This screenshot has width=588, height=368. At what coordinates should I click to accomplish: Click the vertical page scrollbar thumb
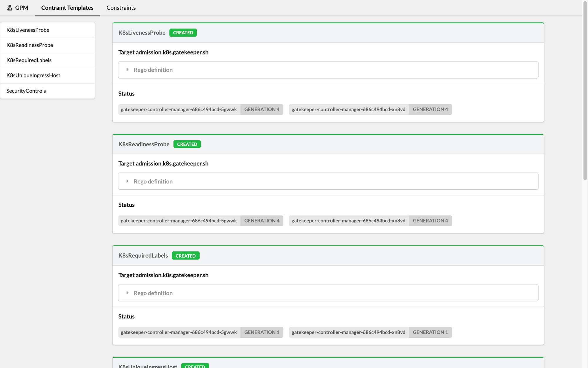coord(585,91)
